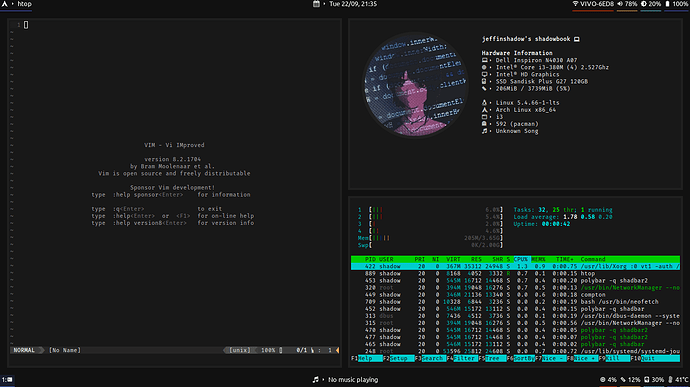This screenshot has width=690, height=387.
Task: Click the Wi-Fi icon next to VIVO-6ED8
Action: coord(575,4)
